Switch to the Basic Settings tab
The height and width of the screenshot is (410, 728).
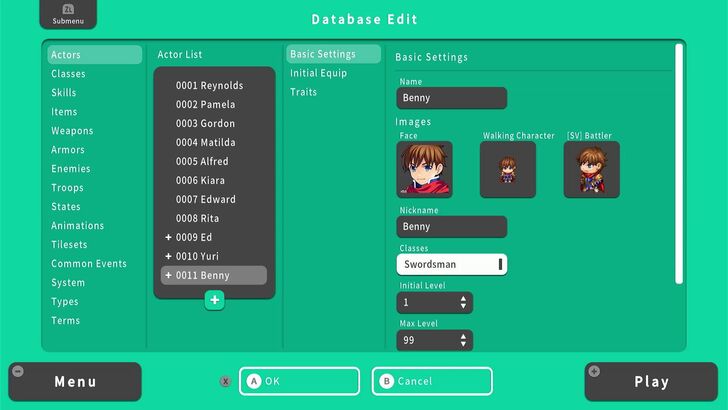333,54
